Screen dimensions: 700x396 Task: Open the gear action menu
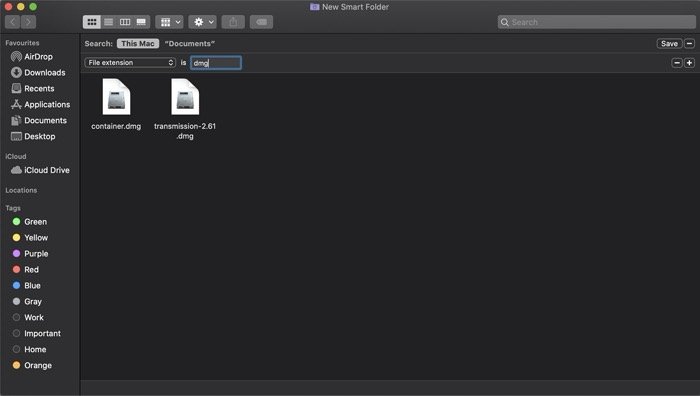pos(203,22)
